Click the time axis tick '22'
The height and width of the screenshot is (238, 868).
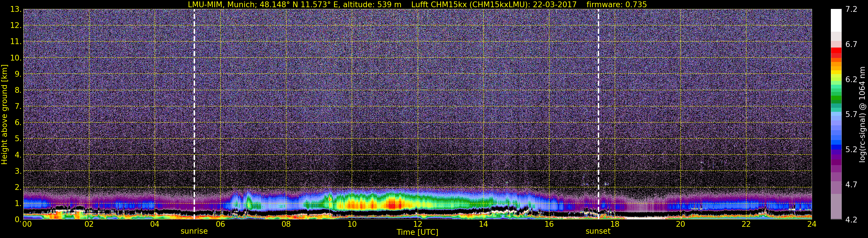tap(746, 224)
